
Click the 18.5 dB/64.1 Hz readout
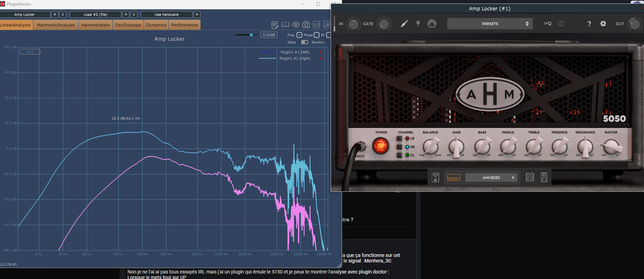(x=126, y=119)
